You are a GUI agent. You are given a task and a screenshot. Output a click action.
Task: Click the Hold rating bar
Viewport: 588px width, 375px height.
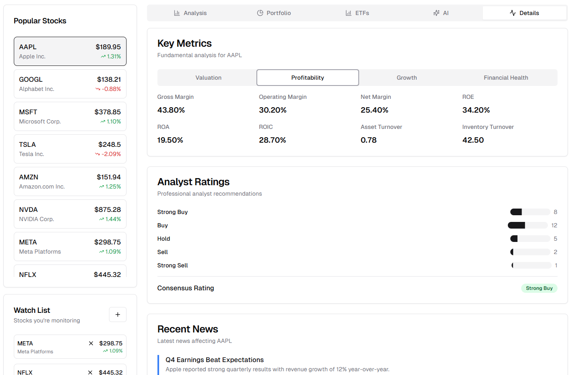point(530,239)
